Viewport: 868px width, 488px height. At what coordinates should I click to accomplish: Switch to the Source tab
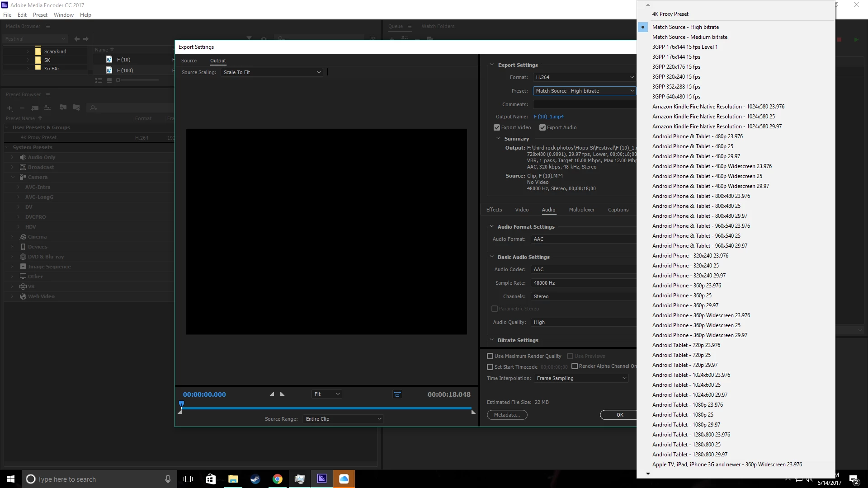(x=189, y=61)
